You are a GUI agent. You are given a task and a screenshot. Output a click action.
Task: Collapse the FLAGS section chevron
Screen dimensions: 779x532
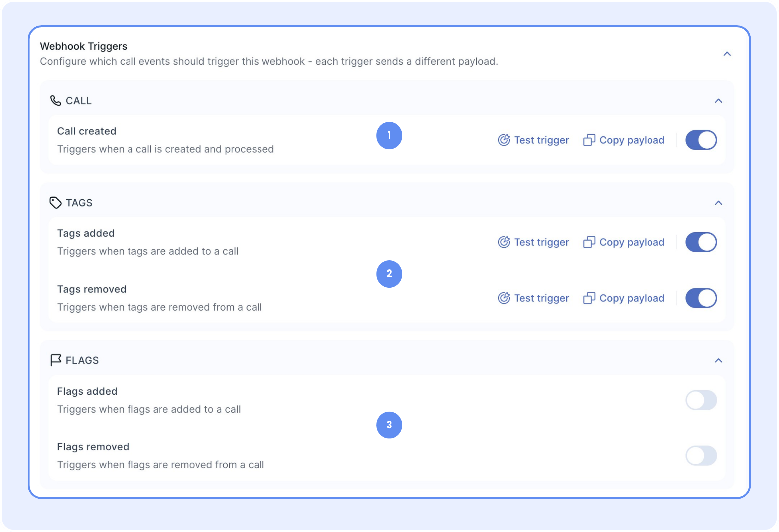[x=718, y=360]
